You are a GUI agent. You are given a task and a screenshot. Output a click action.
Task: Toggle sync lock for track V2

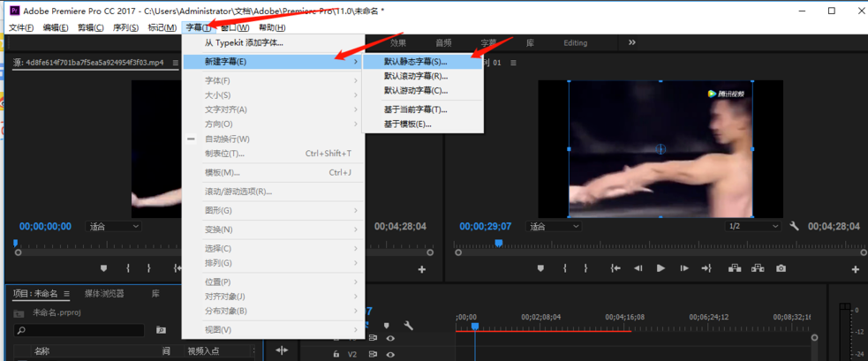tap(374, 354)
